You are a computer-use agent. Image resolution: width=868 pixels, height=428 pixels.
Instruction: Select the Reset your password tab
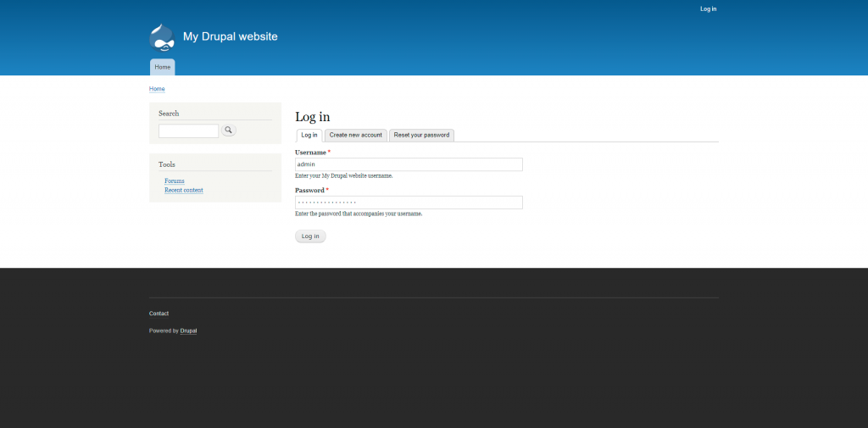click(x=421, y=135)
